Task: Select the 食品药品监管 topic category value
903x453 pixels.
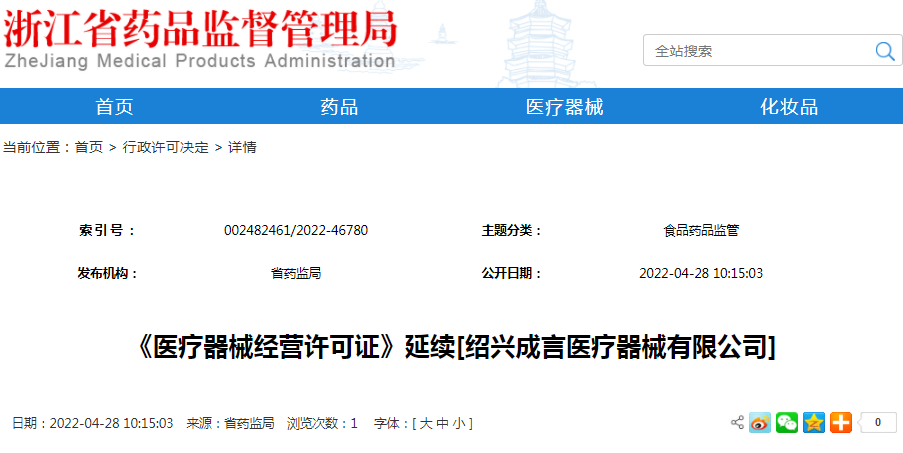Action: point(701,231)
